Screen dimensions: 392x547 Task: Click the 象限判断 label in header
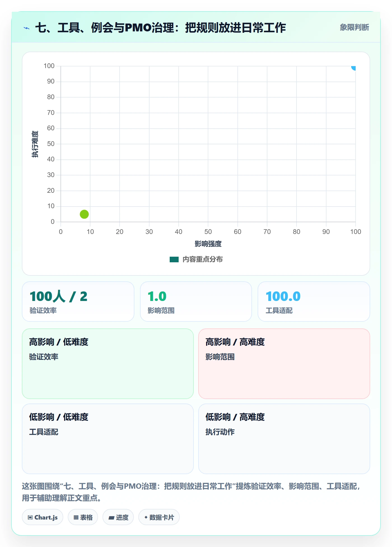[354, 27]
